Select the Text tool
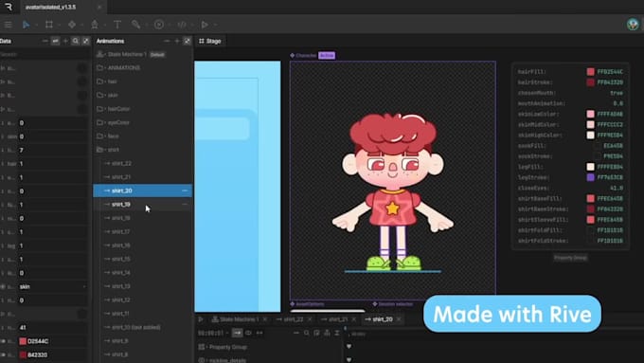Viewport: 644px width, 363px height. (x=117, y=25)
